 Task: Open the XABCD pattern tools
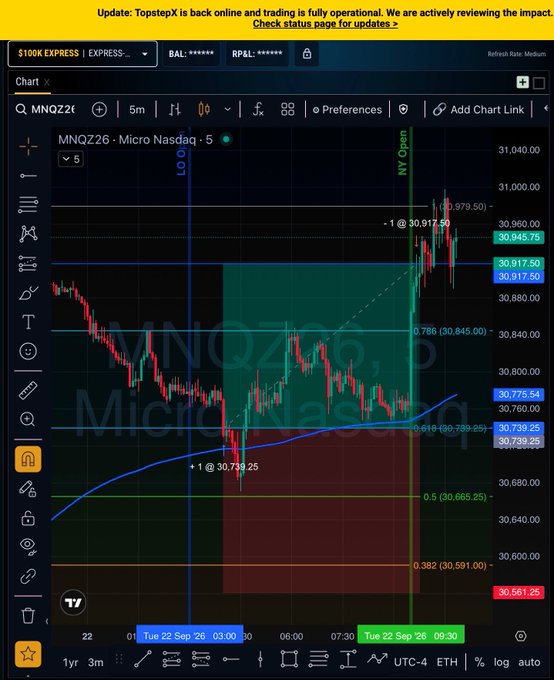(28, 234)
